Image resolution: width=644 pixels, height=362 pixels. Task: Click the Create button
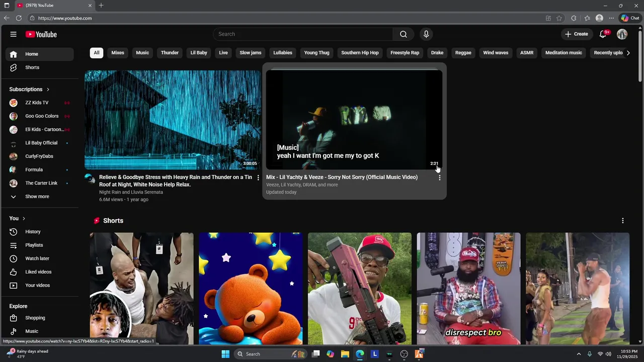point(577,34)
